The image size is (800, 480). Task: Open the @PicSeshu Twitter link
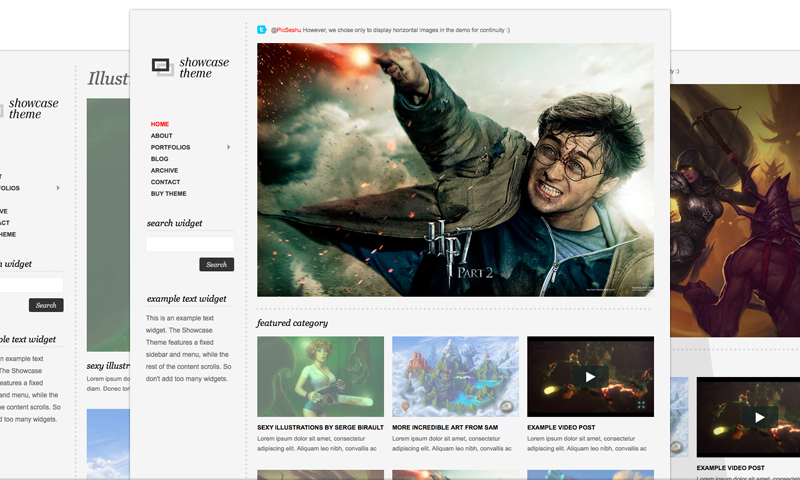coord(286,30)
